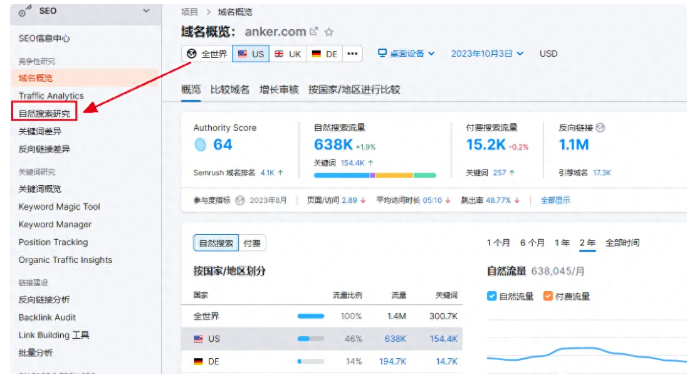Click the DE flag icon in table
Screen dimensions: 689x374
pos(199,361)
